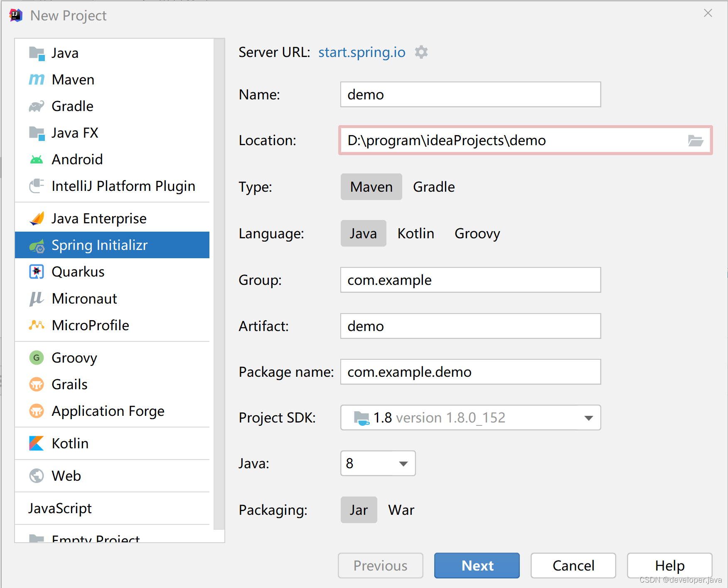Click the Application Forge icon
This screenshot has width=728, height=588.
[37, 411]
